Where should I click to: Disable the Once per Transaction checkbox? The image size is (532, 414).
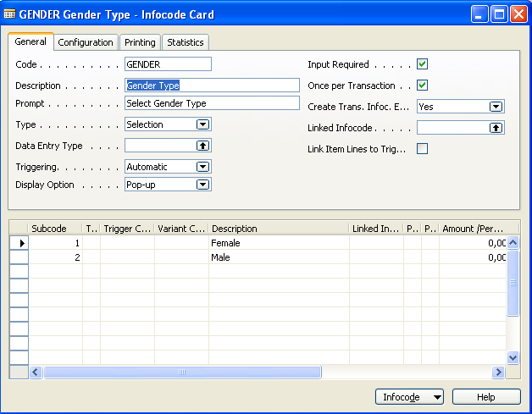tap(423, 86)
